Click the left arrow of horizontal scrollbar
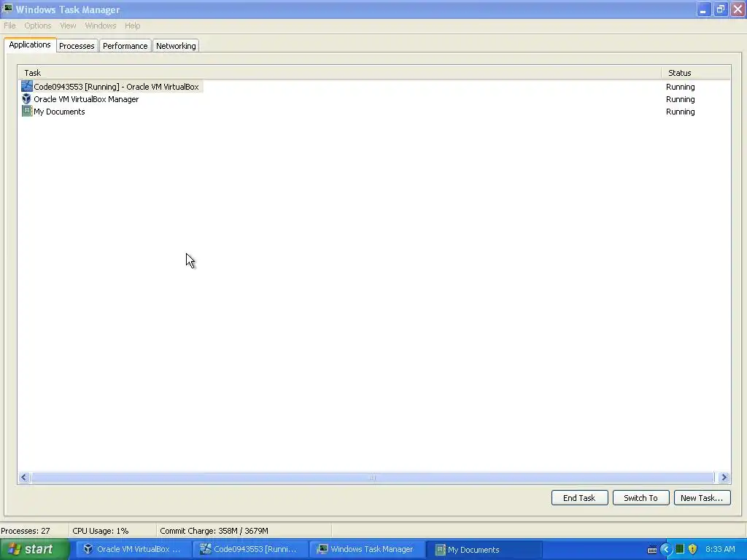The height and width of the screenshot is (560, 747). coord(24,477)
